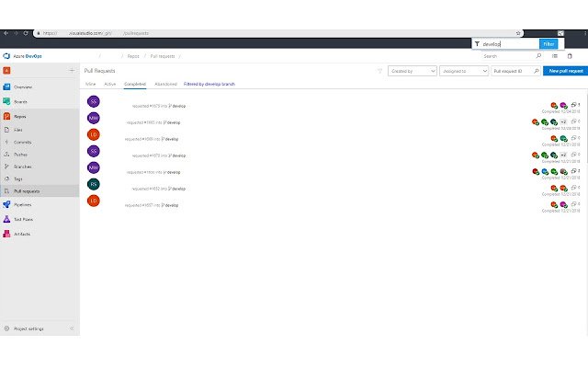
Task: Switch to the Abandoned tab
Action: coord(165,84)
